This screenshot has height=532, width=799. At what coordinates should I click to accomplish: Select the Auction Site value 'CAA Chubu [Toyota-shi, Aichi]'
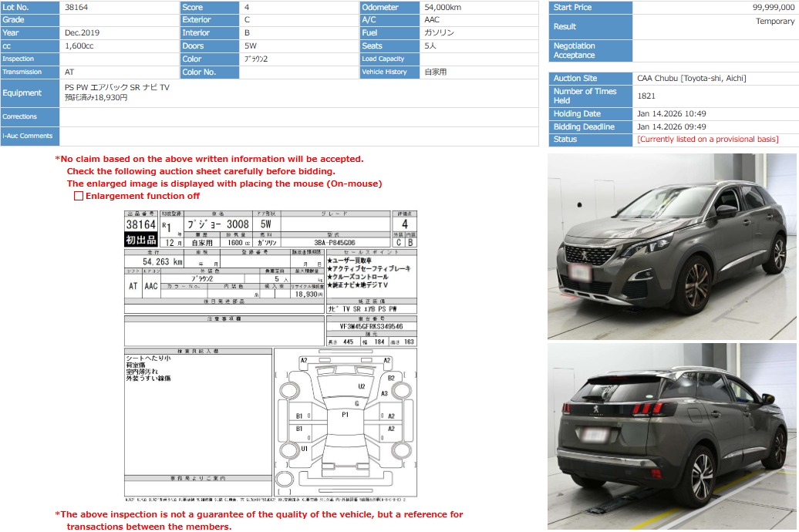point(692,78)
